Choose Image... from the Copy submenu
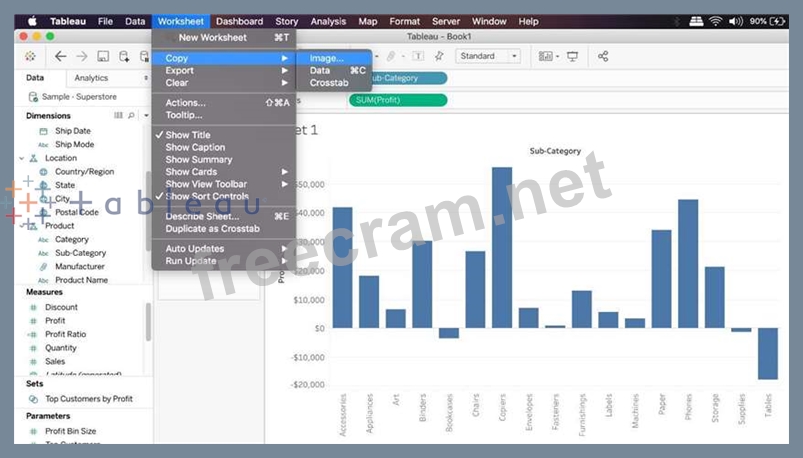The width and height of the screenshot is (803, 458). 327,59
